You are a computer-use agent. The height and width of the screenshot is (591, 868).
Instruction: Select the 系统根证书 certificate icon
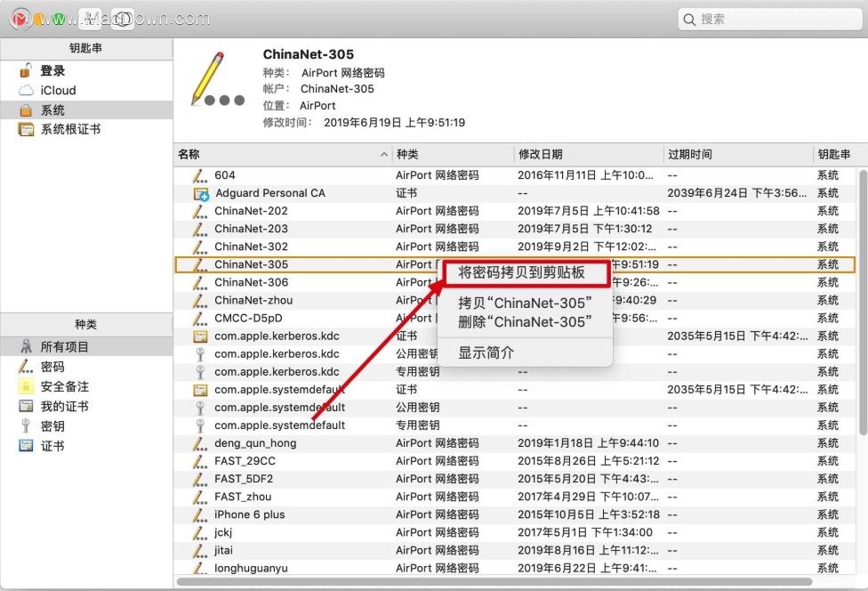click(26, 130)
